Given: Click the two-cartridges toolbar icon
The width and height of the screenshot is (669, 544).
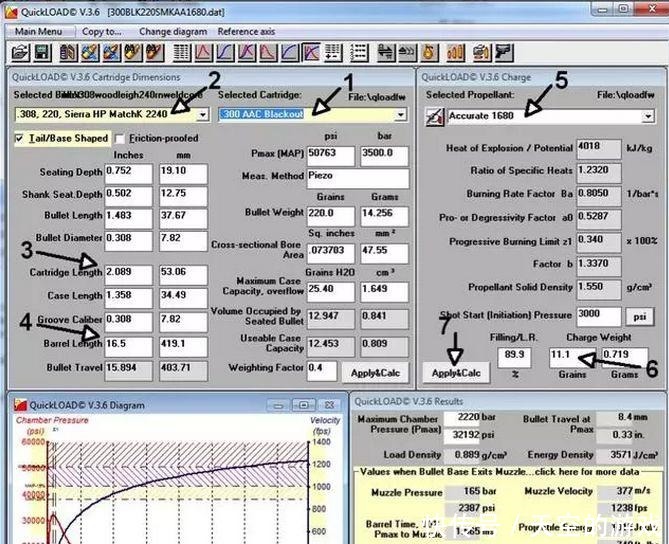Looking at the screenshot, I should click(x=68, y=52).
